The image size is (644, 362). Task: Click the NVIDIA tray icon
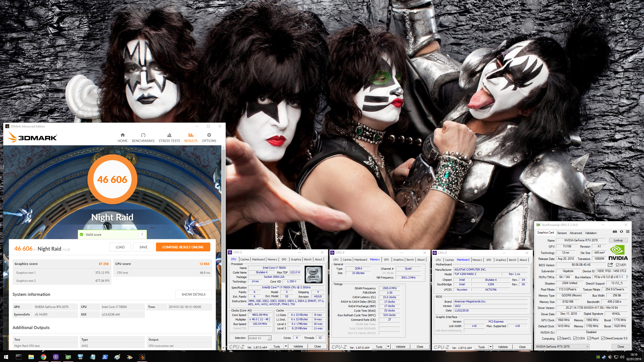tap(598, 357)
